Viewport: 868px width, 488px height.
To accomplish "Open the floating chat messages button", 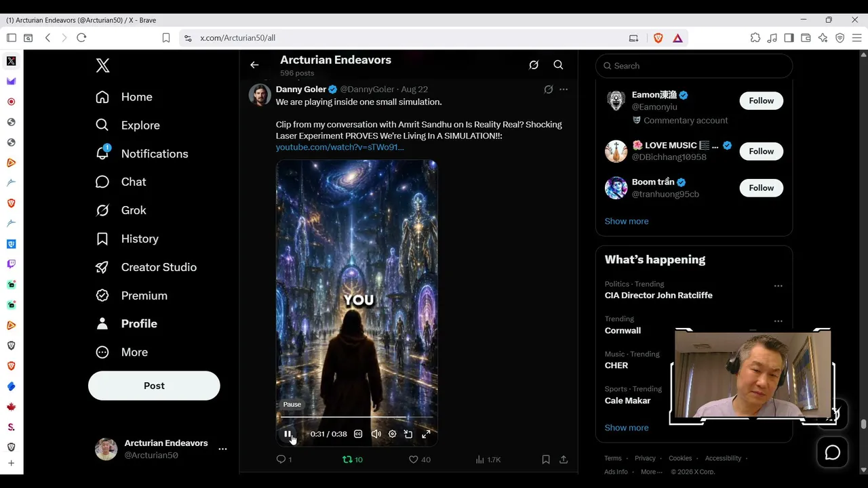I will point(833,453).
